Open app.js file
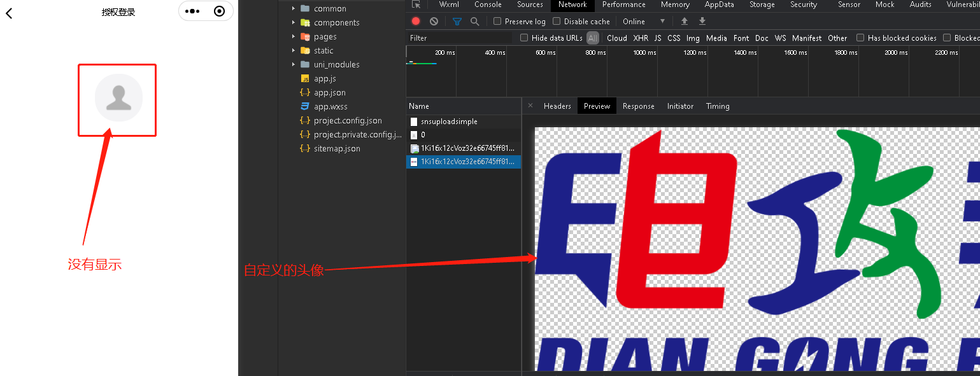 click(325, 78)
